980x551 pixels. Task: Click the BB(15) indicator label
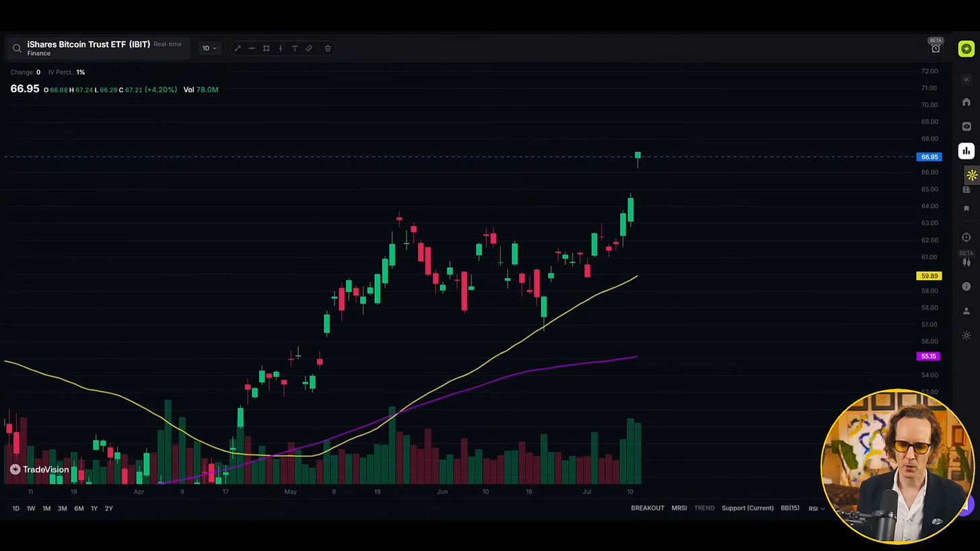click(790, 508)
